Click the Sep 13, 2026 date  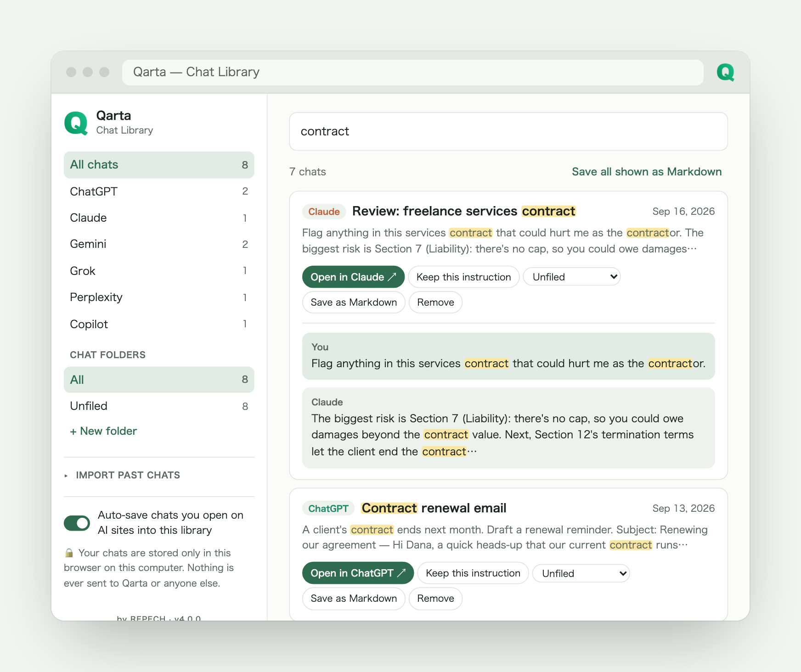click(683, 508)
